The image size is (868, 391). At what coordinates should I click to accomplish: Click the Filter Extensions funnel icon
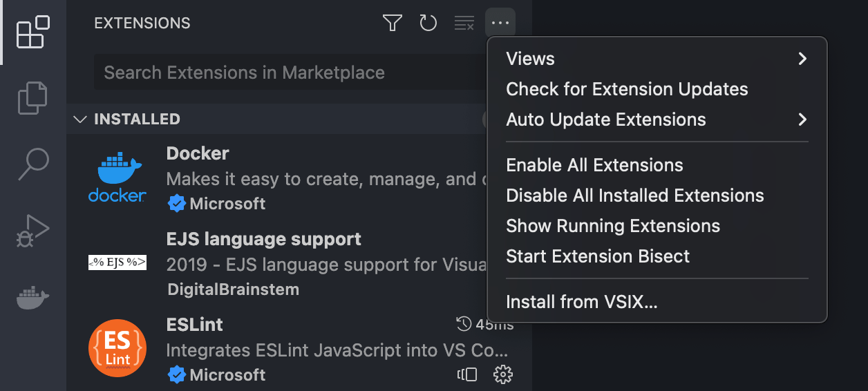click(393, 23)
